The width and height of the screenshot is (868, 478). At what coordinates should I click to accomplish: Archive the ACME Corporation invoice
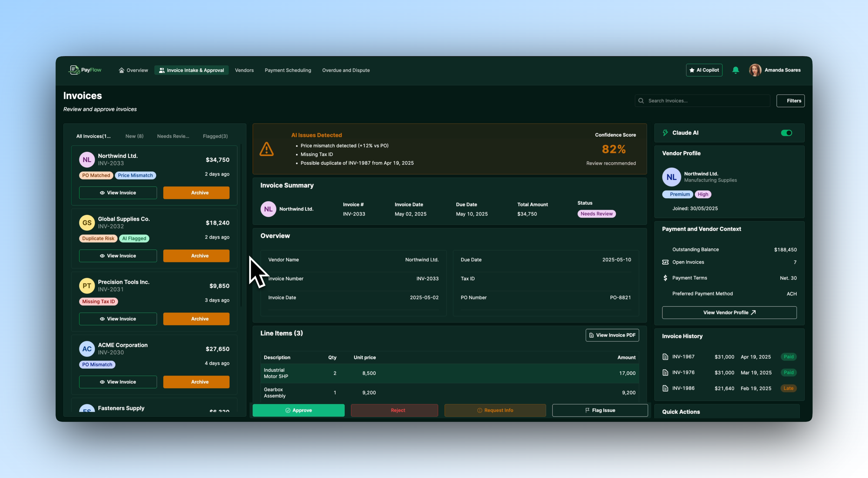(196, 382)
